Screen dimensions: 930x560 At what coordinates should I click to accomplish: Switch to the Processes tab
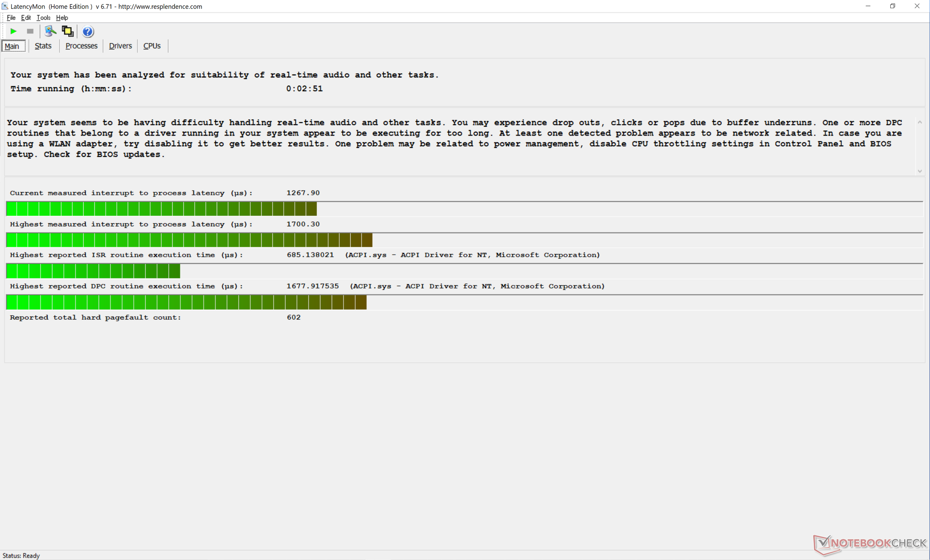point(81,46)
